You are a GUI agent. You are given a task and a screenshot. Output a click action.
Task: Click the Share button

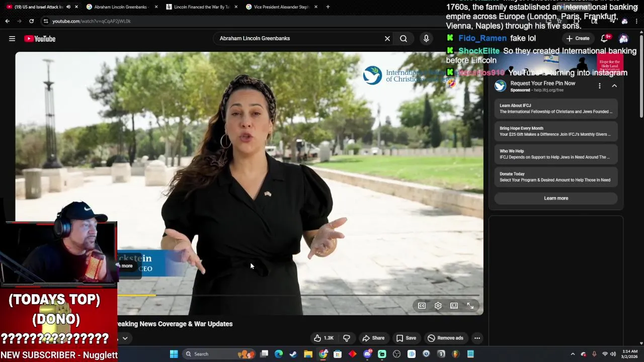coord(373,338)
